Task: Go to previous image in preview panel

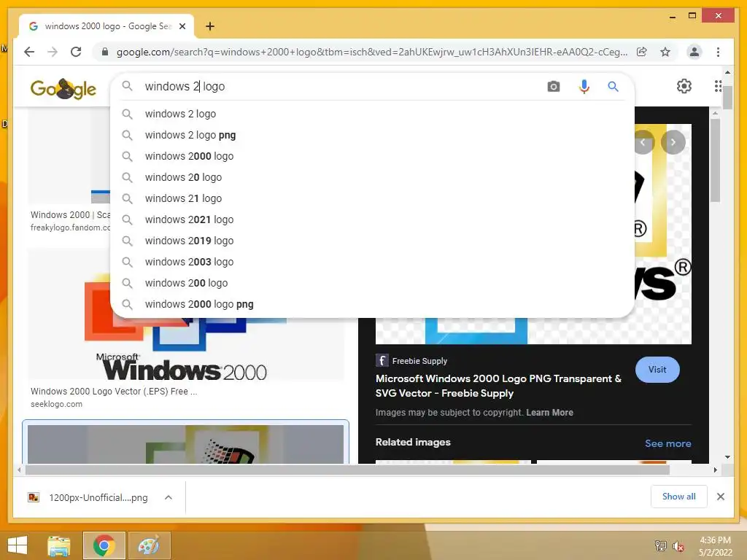Action: click(x=643, y=142)
